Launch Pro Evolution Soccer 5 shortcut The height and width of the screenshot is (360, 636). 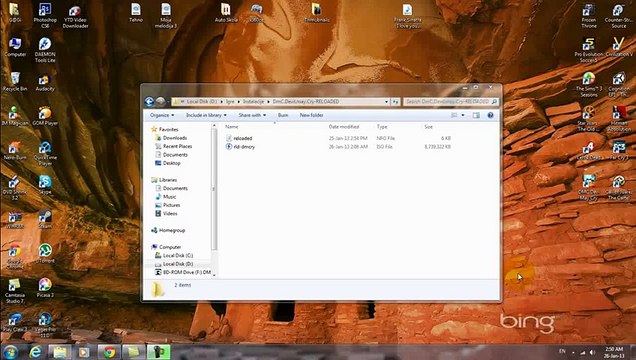pyautogui.click(x=589, y=49)
